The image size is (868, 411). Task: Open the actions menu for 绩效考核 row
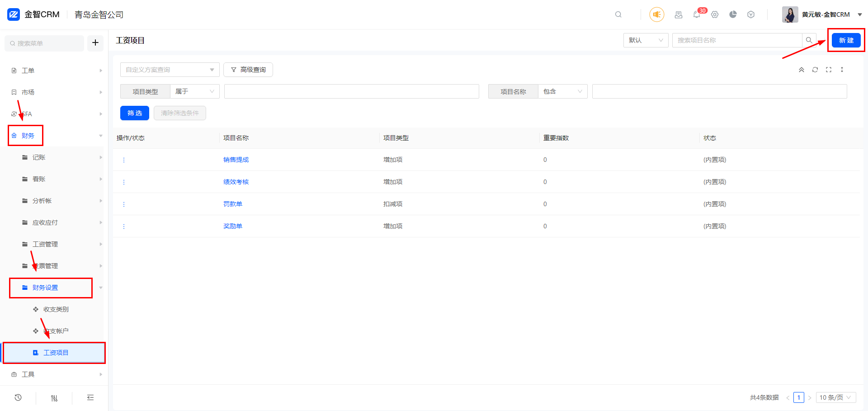(124, 182)
